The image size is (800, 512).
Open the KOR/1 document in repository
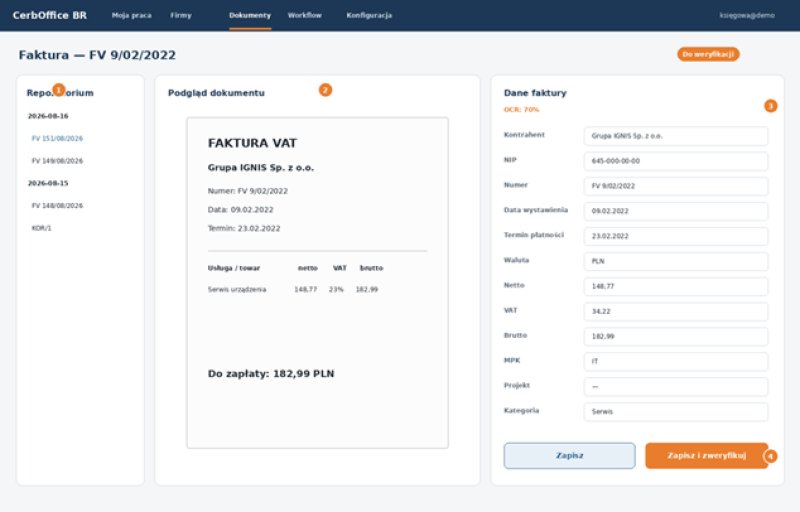(41, 228)
